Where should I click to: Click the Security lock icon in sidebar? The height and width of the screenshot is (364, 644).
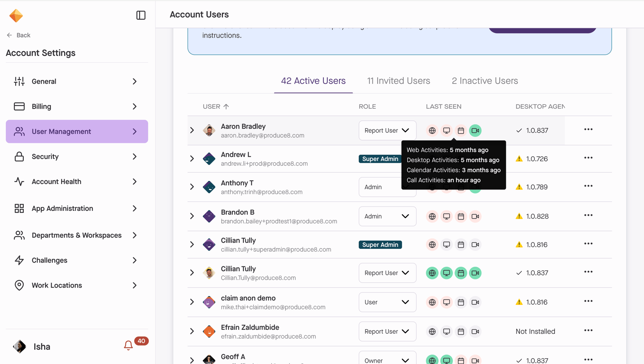point(19,157)
